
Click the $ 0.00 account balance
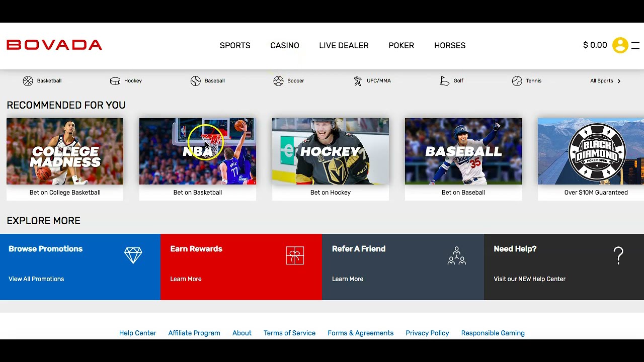tap(595, 45)
